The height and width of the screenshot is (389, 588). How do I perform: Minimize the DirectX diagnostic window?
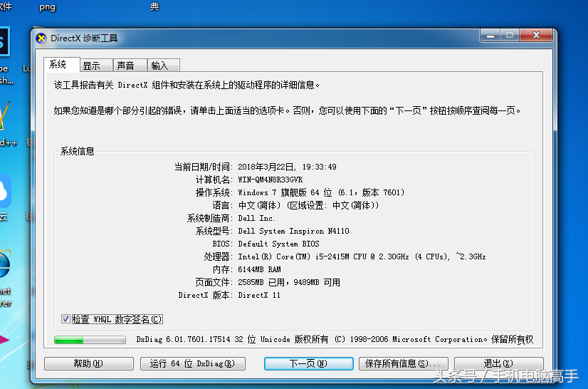coord(490,35)
